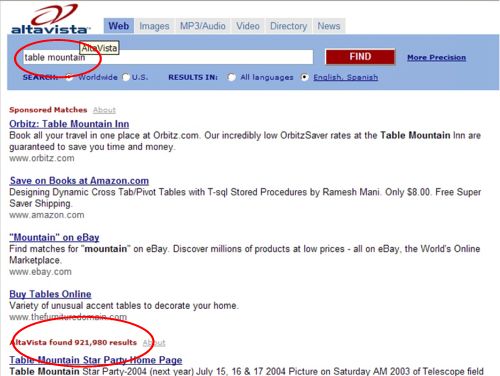Open the News tab
This screenshot has width=500, height=376.
(329, 26)
